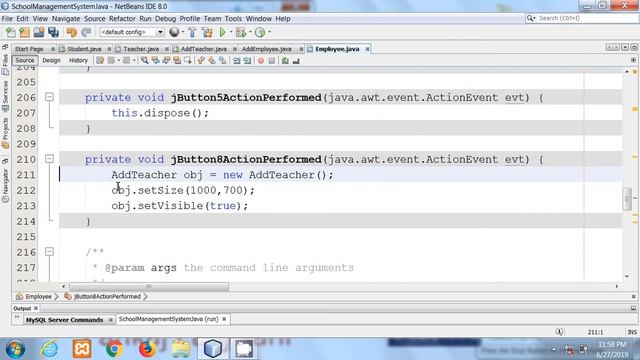Click the vertical editor scrollbar thumb
This screenshot has width=640, height=360.
coord(627,199)
